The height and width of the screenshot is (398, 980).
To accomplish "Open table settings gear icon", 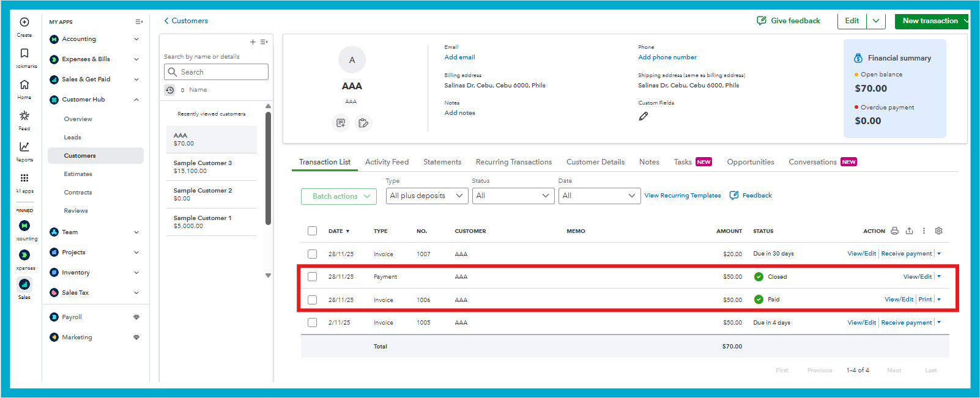I will coord(938,231).
